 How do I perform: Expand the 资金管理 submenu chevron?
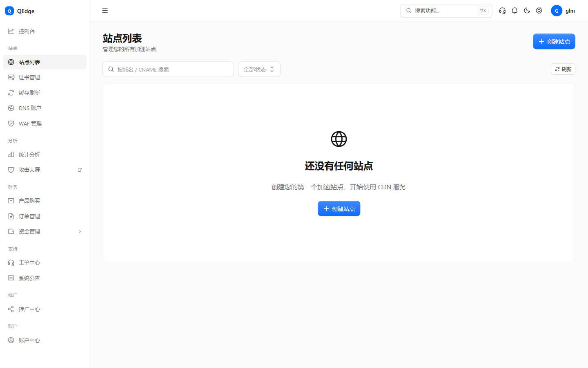click(80, 231)
